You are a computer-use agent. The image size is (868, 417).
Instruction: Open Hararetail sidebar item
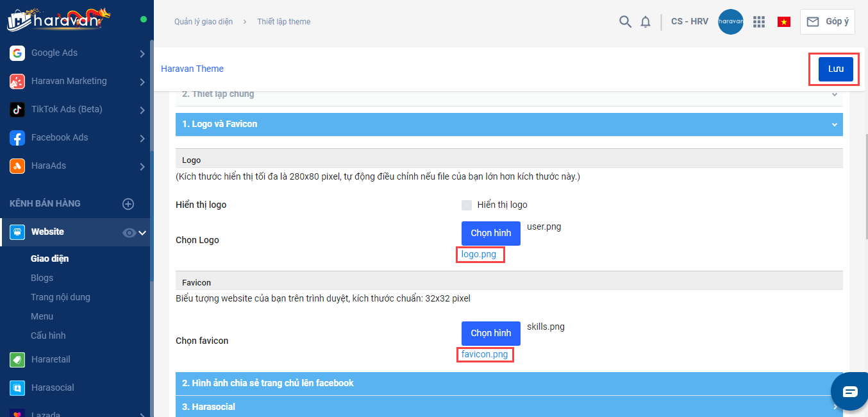tap(51, 359)
